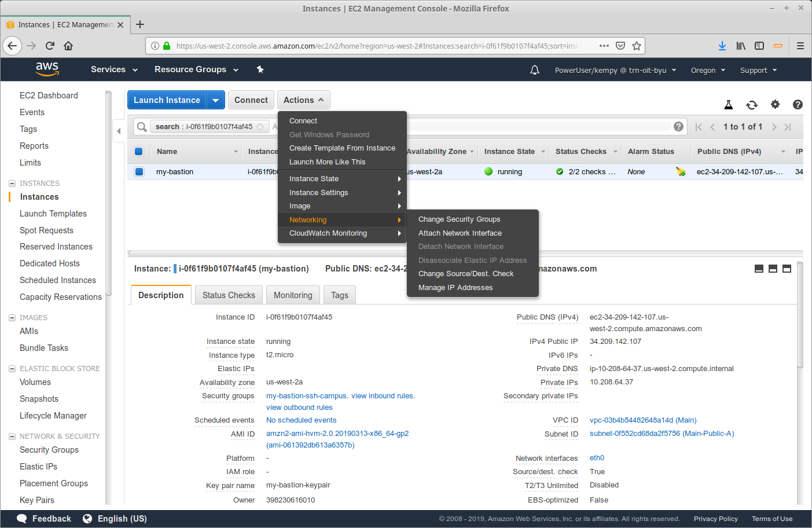812x528 pixels.
Task: Remove the search filter i-0f61f9b0107f4af45 tag
Action: (x=260, y=127)
